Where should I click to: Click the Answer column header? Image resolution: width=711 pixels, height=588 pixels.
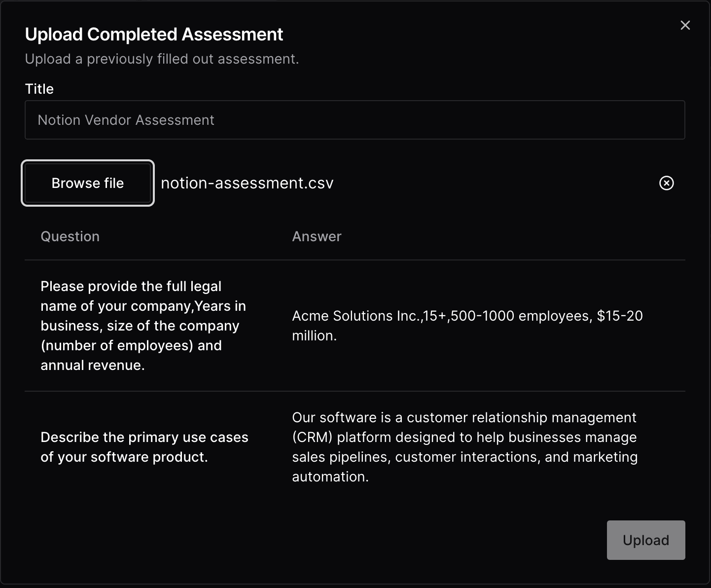click(x=317, y=236)
